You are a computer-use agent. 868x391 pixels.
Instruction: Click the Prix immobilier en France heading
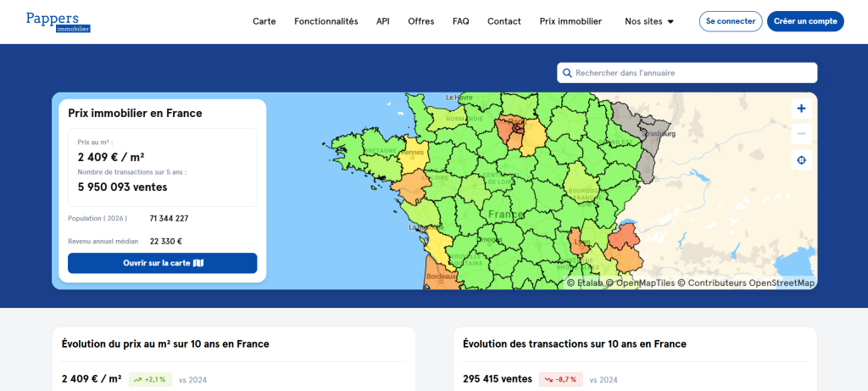[x=135, y=113]
